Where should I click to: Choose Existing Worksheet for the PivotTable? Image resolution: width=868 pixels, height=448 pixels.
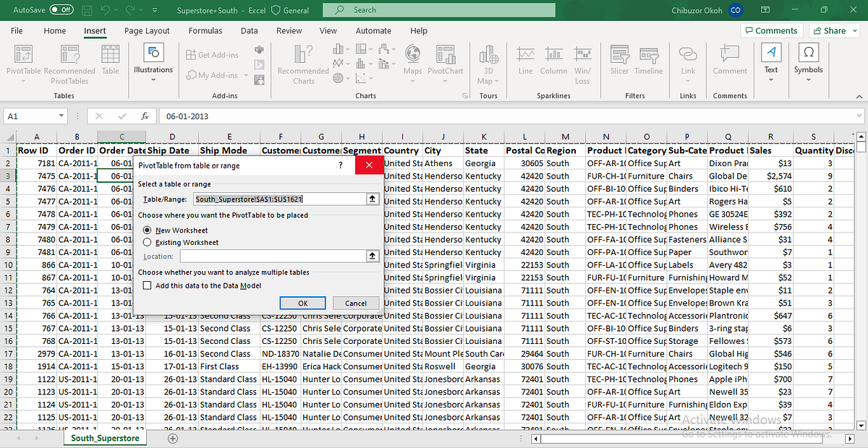147,241
